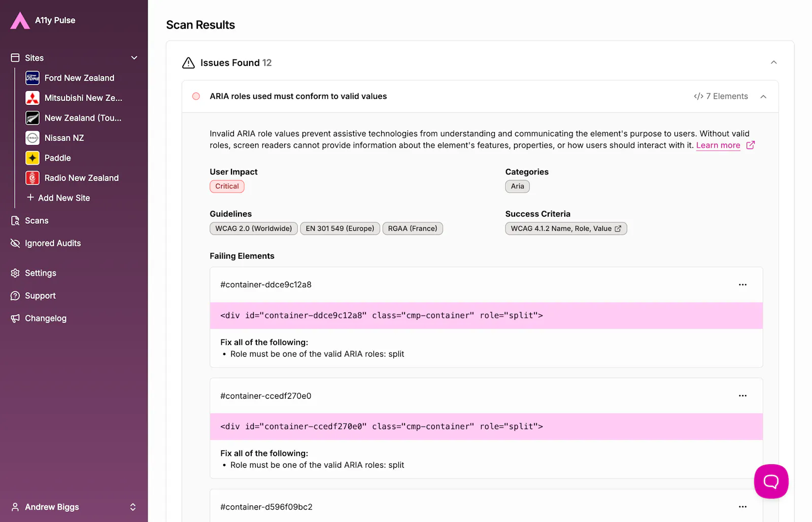Click the Aria category badge
The height and width of the screenshot is (522, 812).
pyautogui.click(x=517, y=186)
